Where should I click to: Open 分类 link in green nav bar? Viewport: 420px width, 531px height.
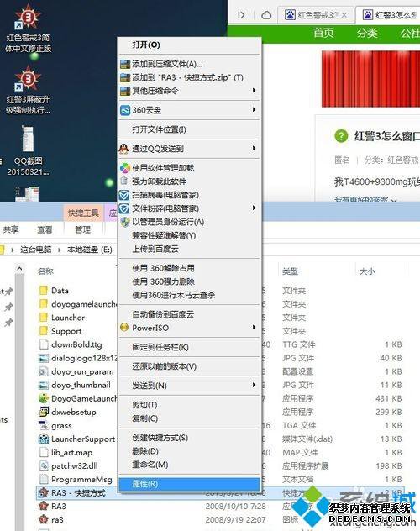click(367, 33)
